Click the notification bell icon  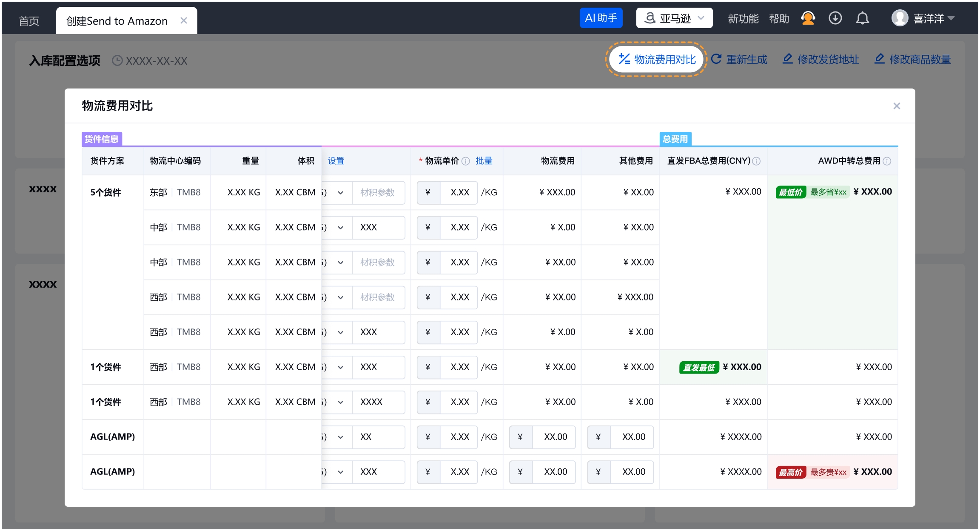(863, 18)
